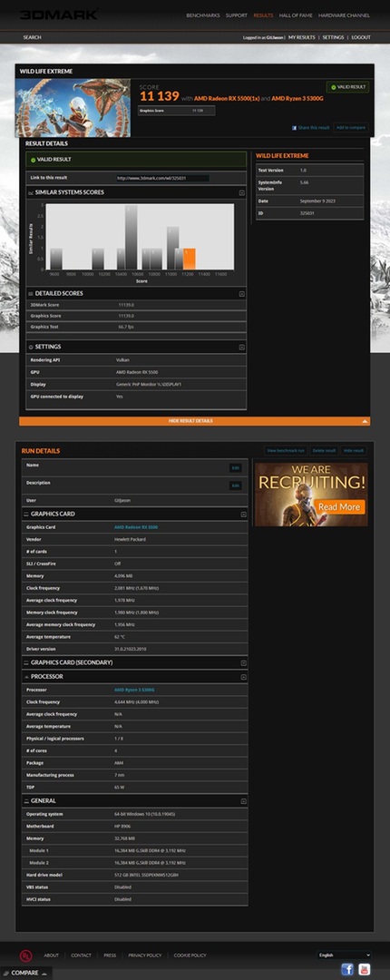Screen dimensions: 390x980
Task: Click the icon beside General heading
Action: point(26,800)
